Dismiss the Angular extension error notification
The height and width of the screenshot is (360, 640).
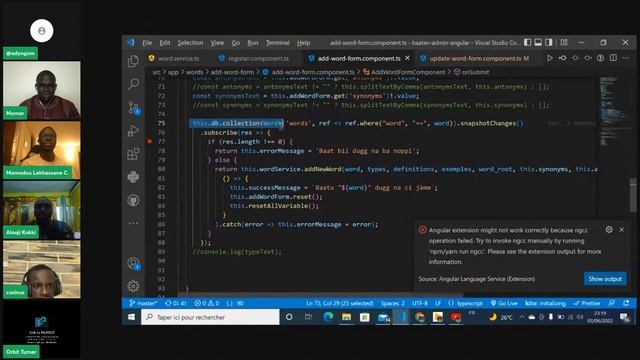point(622,229)
